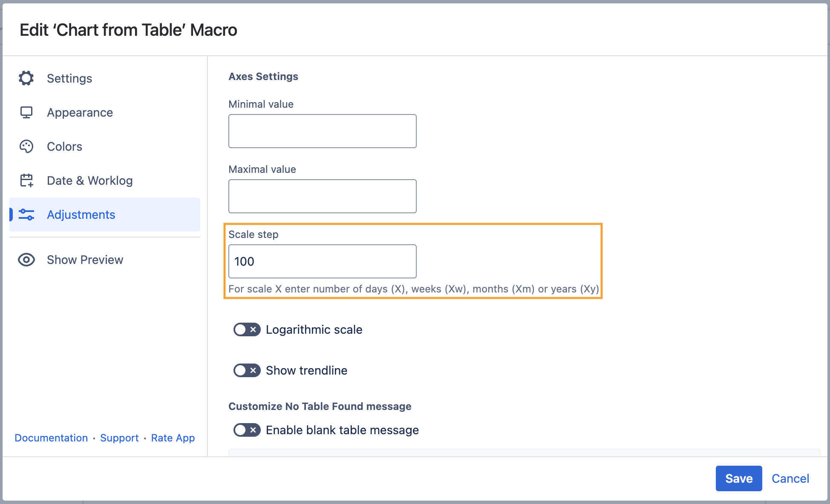Viewport: 830px width, 504px height.
Task: Follow the Support link
Action: pos(119,438)
